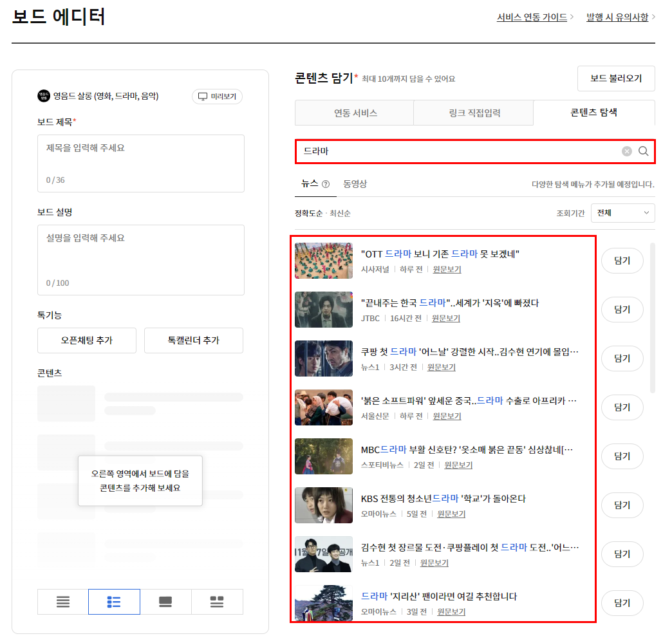This screenshot has width=672, height=643.
Task: Click the channel profile icon 영음드 살롱
Action: [x=44, y=96]
